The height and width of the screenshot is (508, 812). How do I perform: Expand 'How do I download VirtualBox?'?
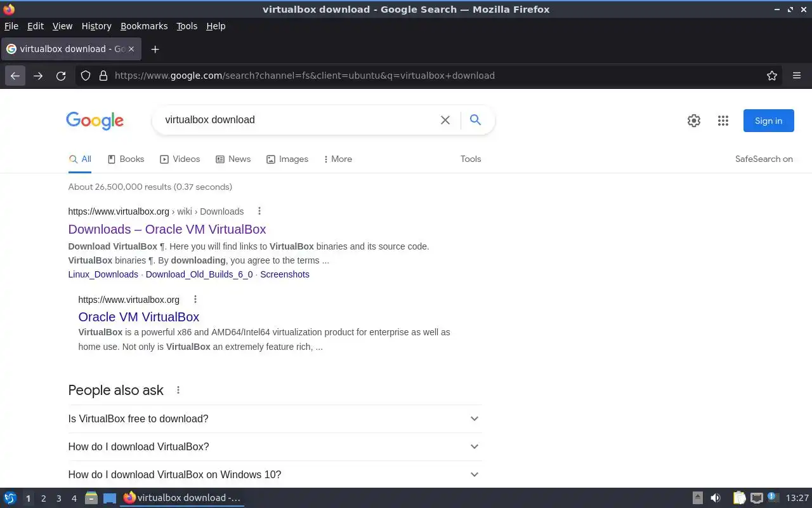pyautogui.click(x=275, y=446)
